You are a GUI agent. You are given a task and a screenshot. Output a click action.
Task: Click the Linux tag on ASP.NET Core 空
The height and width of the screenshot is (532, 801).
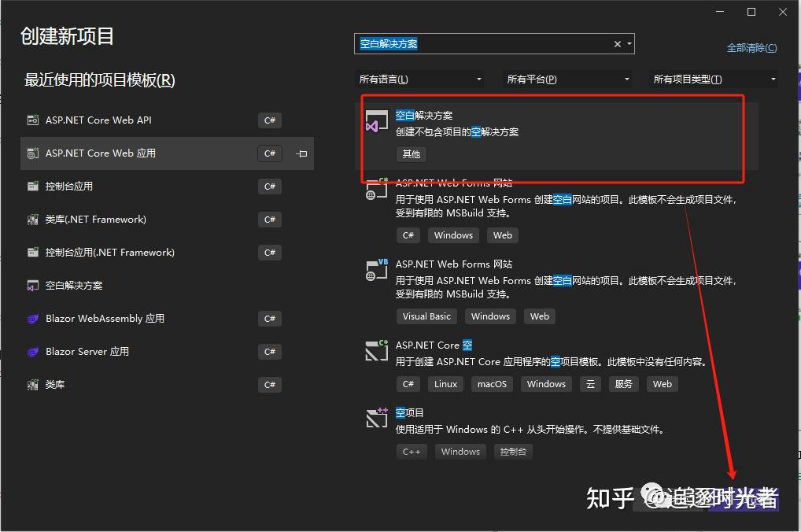point(445,384)
